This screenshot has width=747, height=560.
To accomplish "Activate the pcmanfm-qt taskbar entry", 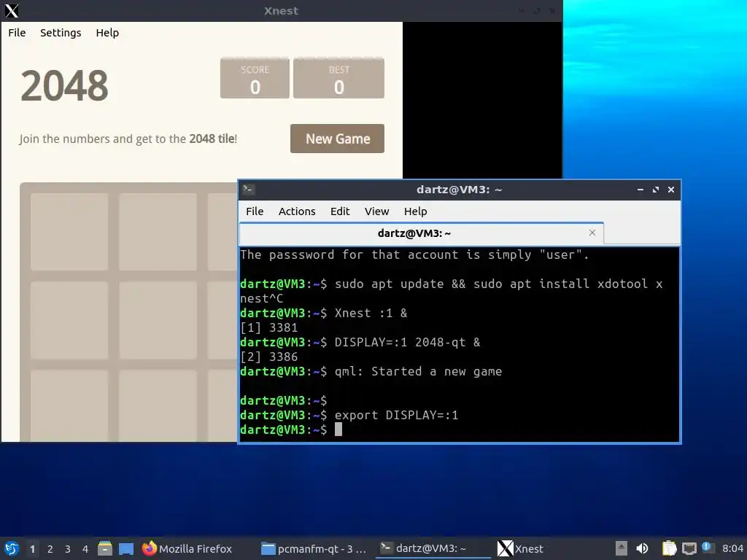I will point(315,548).
